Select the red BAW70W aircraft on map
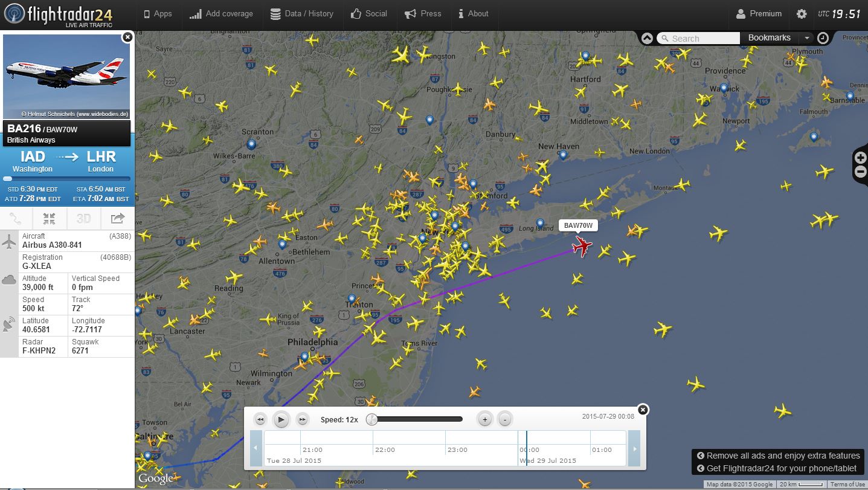 583,247
